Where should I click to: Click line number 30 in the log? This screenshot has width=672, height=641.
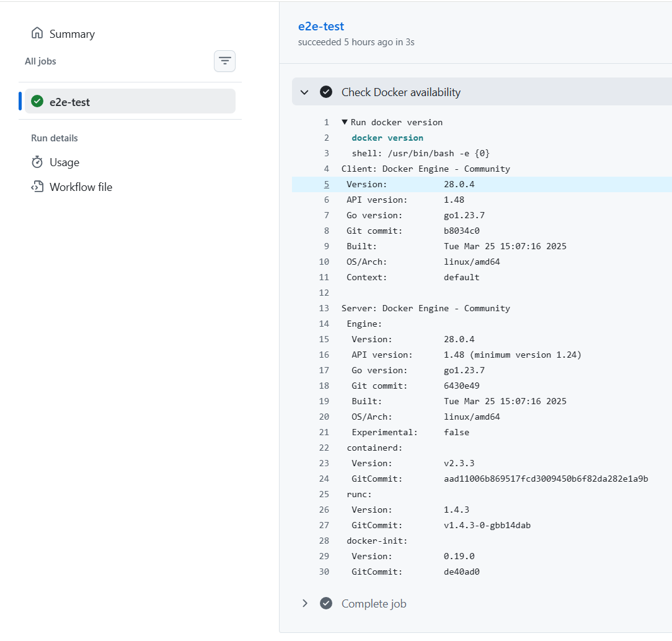(x=324, y=572)
